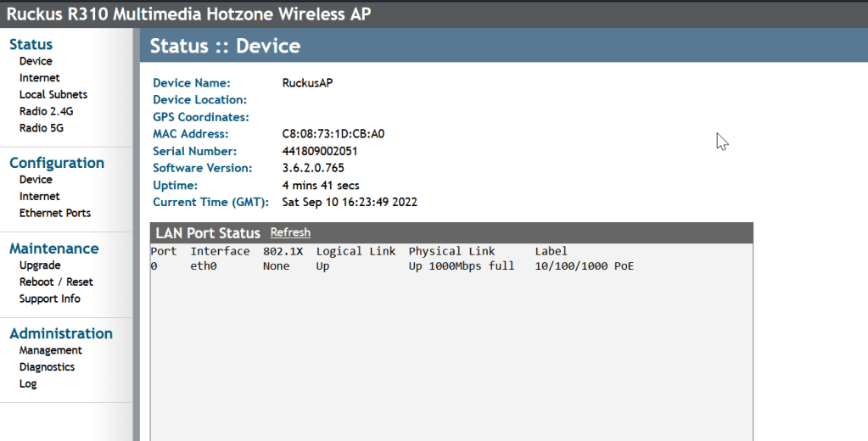This screenshot has width=868, height=441.
Task: Go to the Upgrade maintenance page
Action: tap(40, 265)
